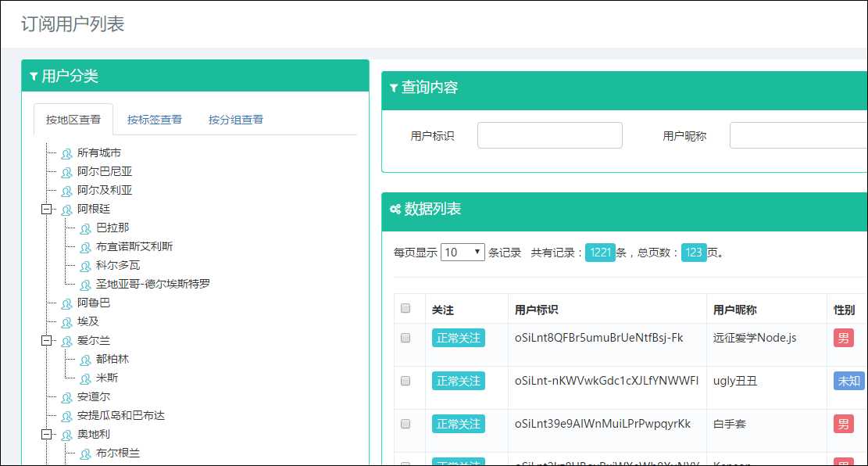The height and width of the screenshot is (466, 868).
Task: Select 布宜诺斯艾利斯 in the region tree
Action: tap(134, 246)
